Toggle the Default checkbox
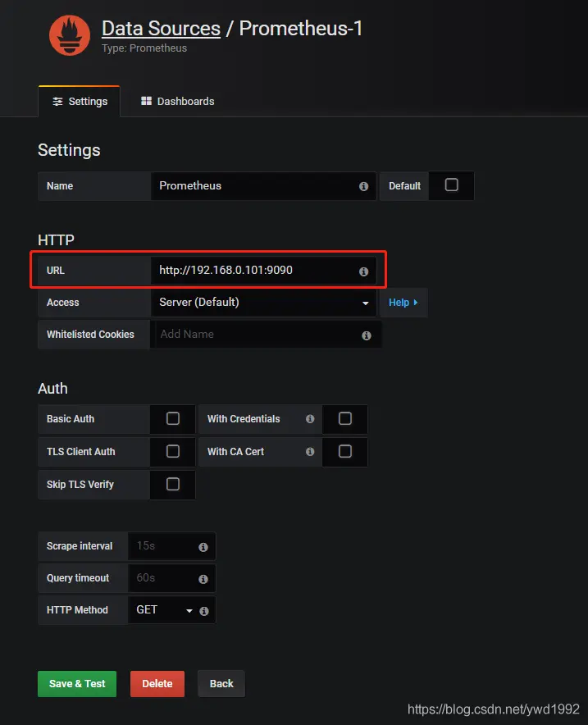The width and height of the screenshot is (588, 725). coord(451,185)
